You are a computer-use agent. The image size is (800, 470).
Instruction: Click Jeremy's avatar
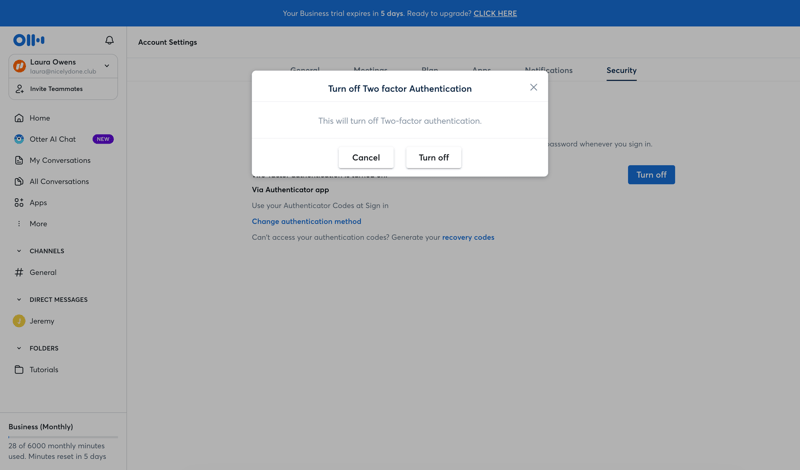pyautogui.click(x=19, y=321)
